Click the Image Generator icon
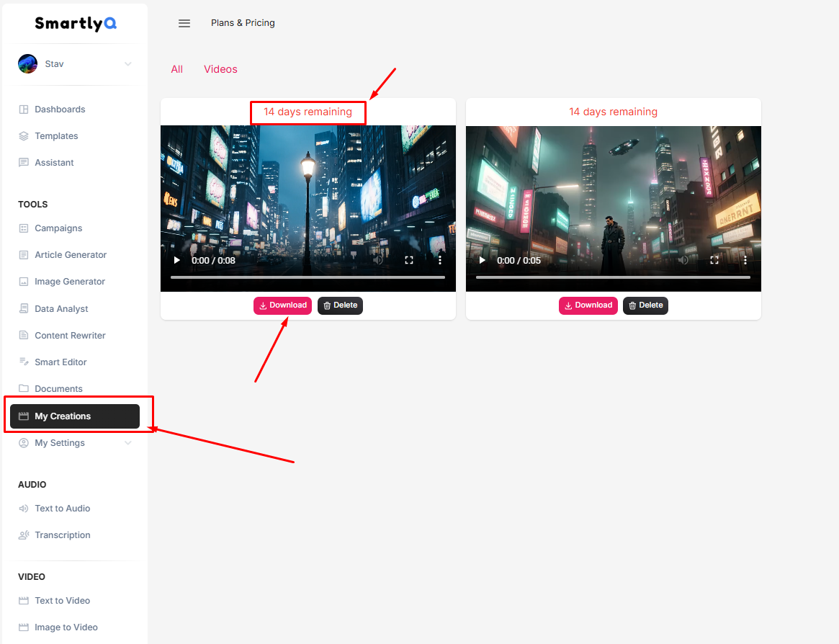The height and width of the screenshot is (644, 839). (x=24, y=282)
